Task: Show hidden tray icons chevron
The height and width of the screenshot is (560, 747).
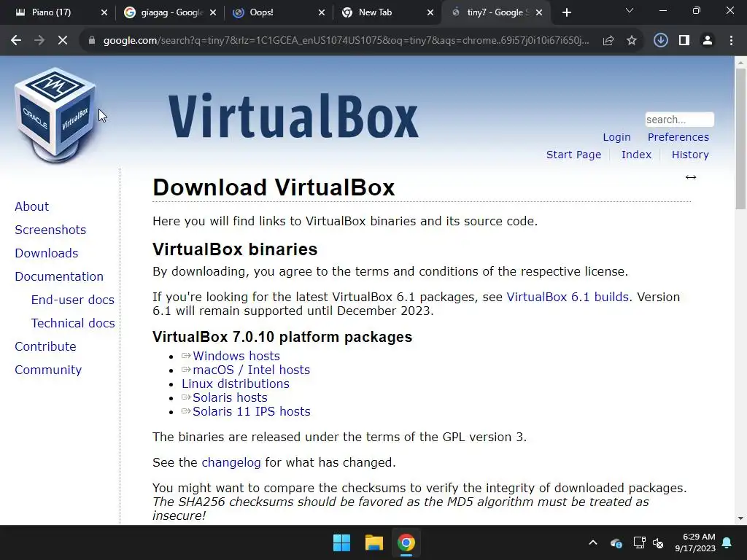Action: click(592, 542)
